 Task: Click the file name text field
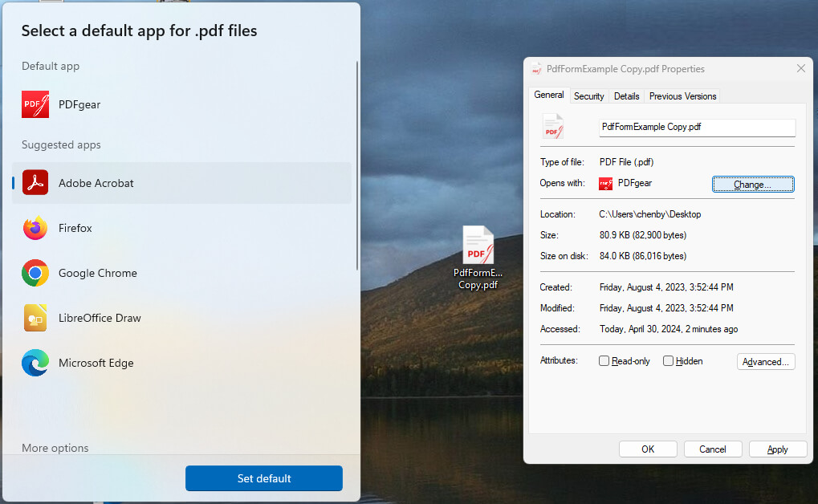[697, 127]
